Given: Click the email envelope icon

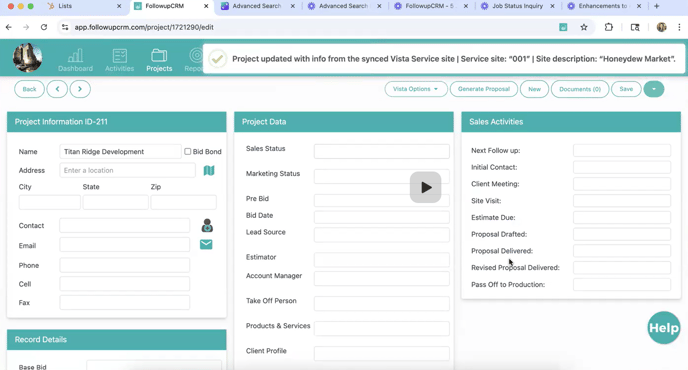Looking at the screenshot, I should (x=206, y=244).
